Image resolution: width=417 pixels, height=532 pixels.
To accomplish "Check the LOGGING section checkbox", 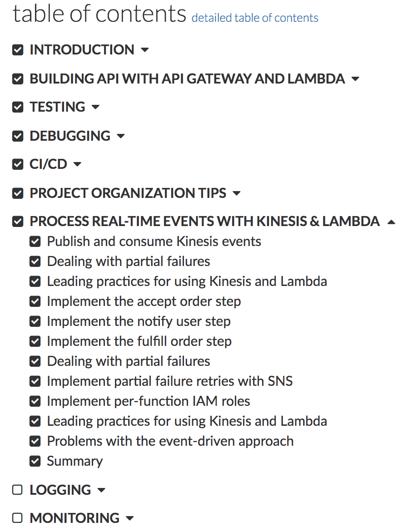I will coord(18,490).
